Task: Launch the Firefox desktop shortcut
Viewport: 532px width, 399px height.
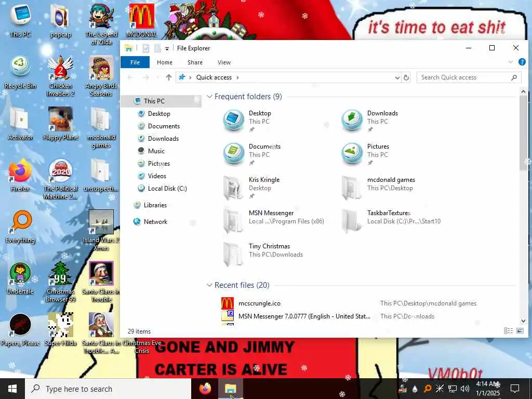Action: coord(20,176)
